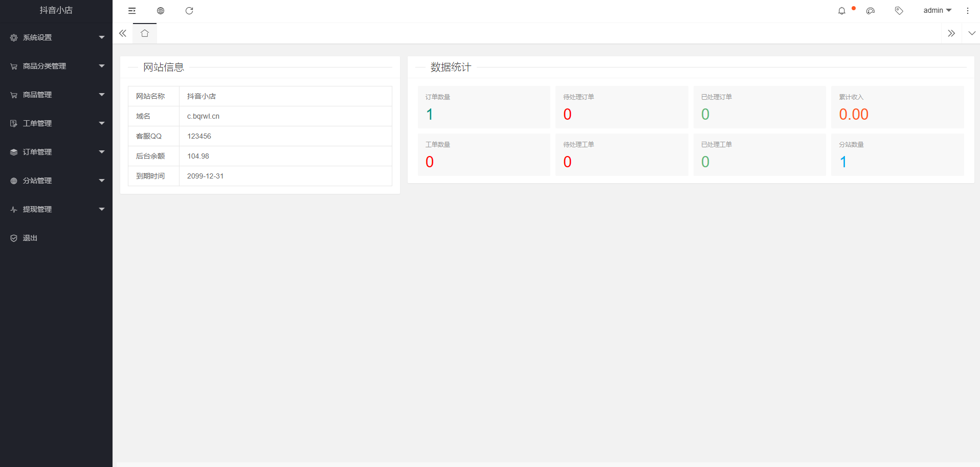Viewport: 980px width, 467px height.
Task: Open the admin user dropdown
Action: [x=937, y=11]
